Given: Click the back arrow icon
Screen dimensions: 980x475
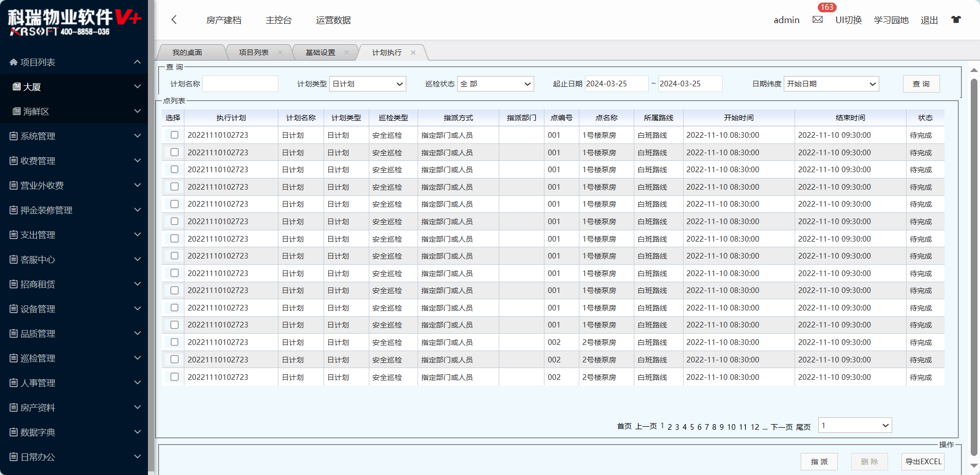Looking at the screenshot, I should [x=174, y=20].
